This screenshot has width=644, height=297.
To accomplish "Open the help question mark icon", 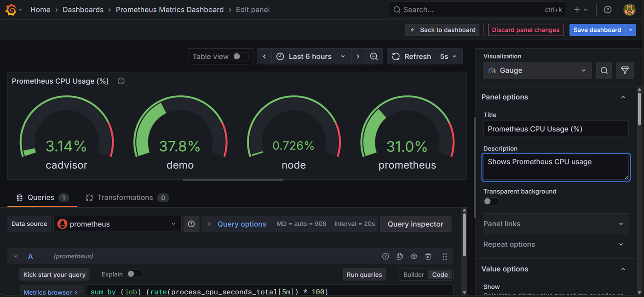I will tap(608, 10).
